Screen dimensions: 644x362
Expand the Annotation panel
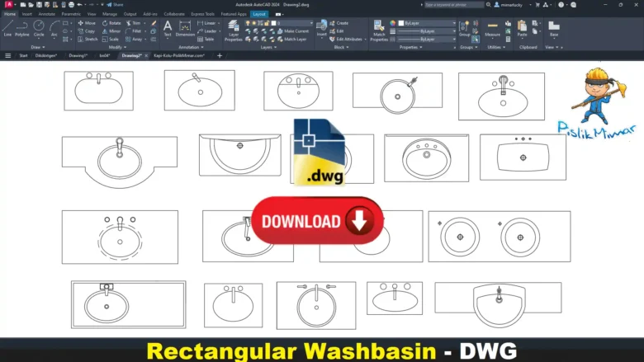tap(191, 47)
